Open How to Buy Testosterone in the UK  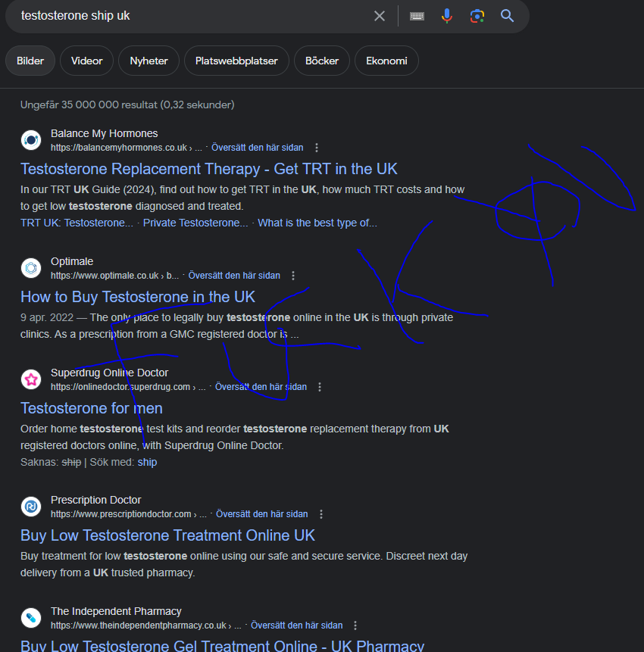(x=138, y=298)
